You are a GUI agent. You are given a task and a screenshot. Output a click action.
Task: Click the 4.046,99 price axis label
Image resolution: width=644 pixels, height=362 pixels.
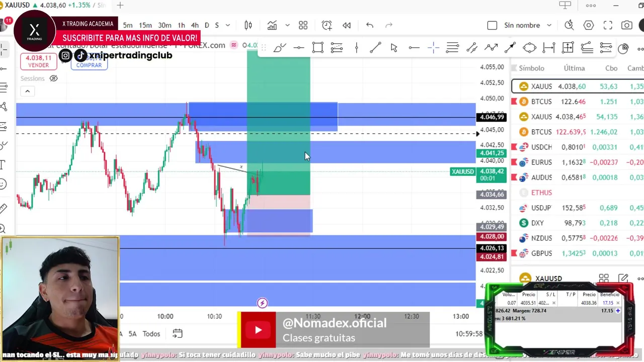click(x=492, y=117)
